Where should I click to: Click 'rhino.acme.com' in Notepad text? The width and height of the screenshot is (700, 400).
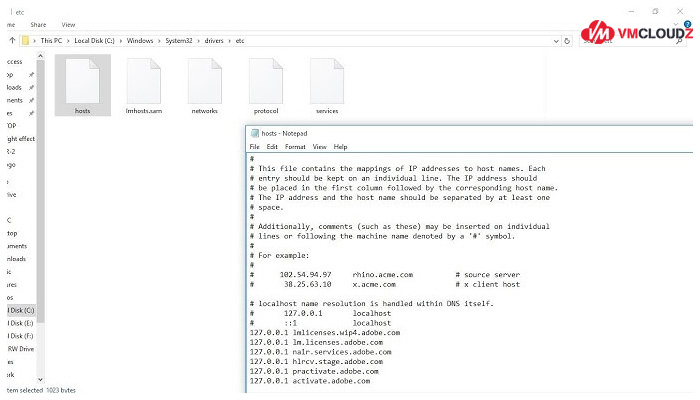point(383,275)
